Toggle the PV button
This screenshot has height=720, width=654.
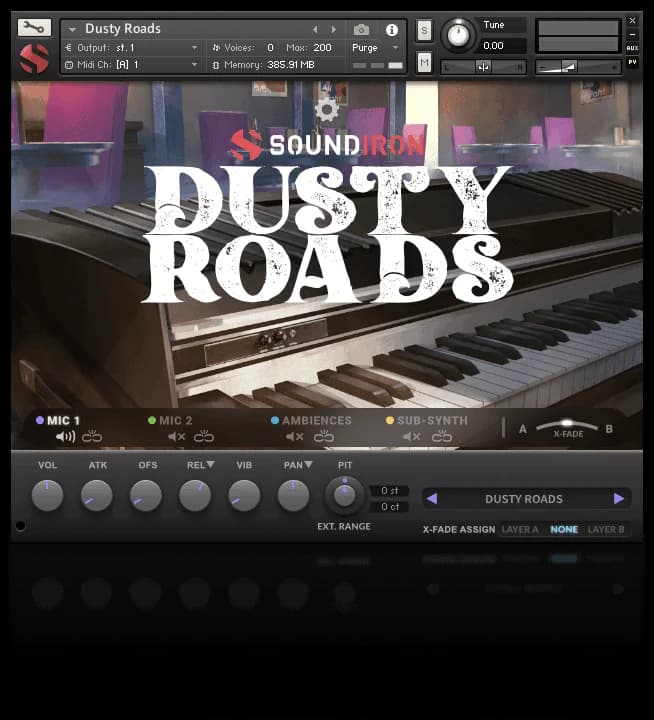coord(632,62)
